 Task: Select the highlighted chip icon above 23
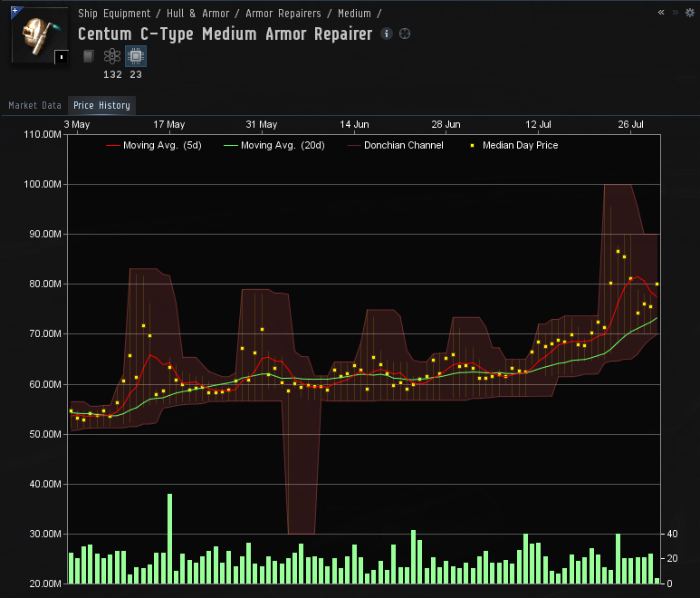coord(136,56)
